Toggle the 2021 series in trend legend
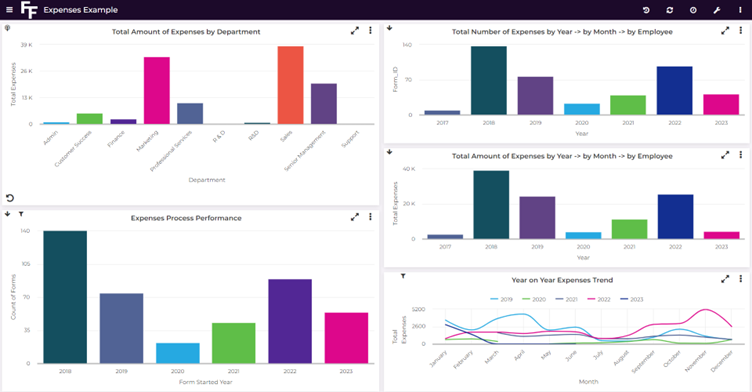 point(566,299)
